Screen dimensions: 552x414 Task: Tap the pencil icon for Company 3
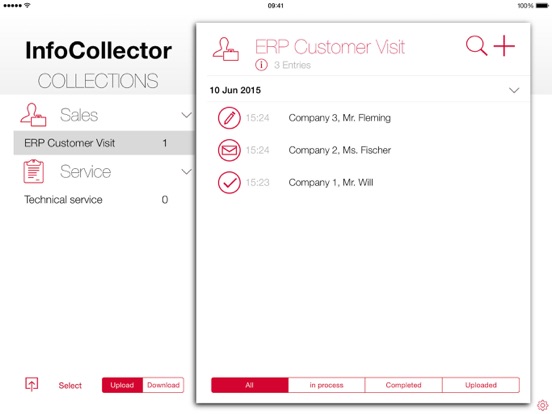(229, 118)
